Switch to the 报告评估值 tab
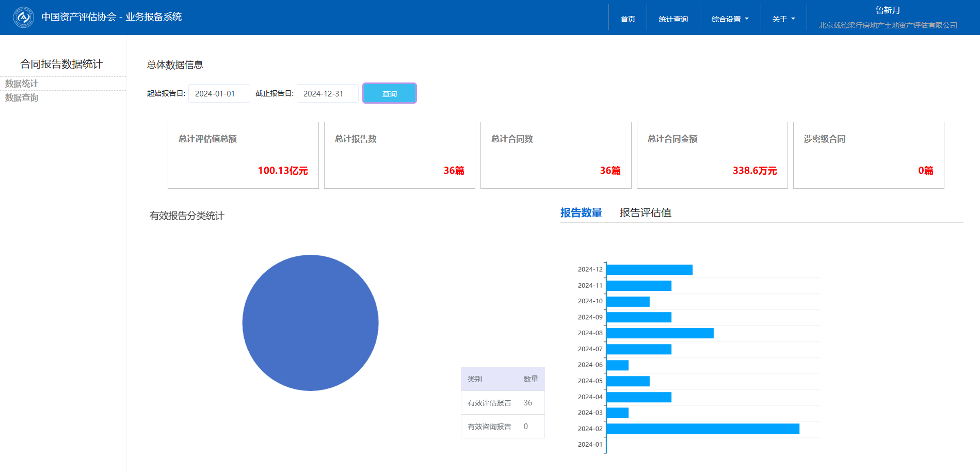Viewport: 980px width, 474px height. click(645, 213)
